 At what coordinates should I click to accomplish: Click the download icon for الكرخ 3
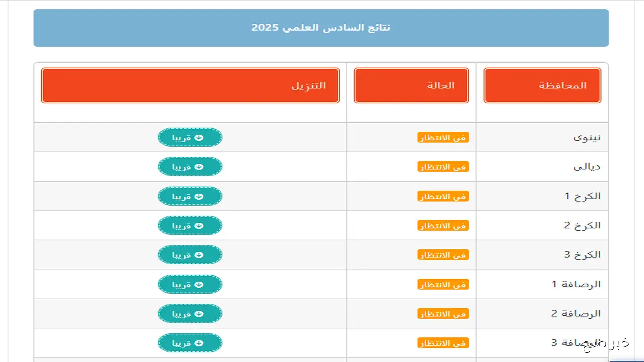point(198,254)
